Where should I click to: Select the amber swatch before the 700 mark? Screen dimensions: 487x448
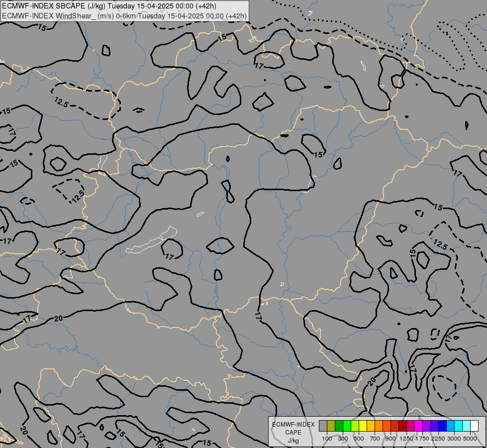(x=371, y=426)
